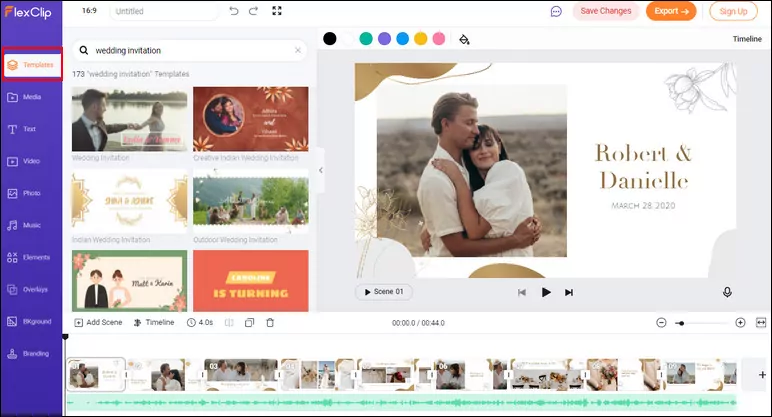The image size is (772, 417).
Task: Open the paint bucket color fill tool
Action: tap(464, 39)
